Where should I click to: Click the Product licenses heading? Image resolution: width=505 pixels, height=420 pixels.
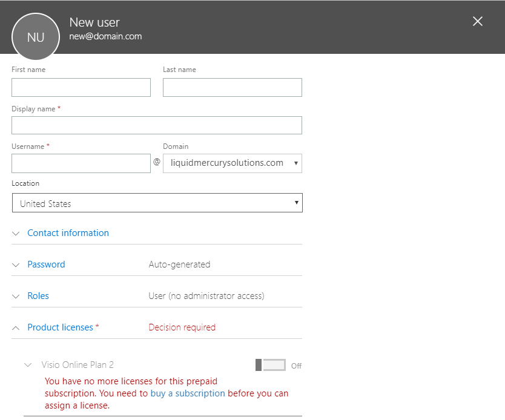point(60,327)
